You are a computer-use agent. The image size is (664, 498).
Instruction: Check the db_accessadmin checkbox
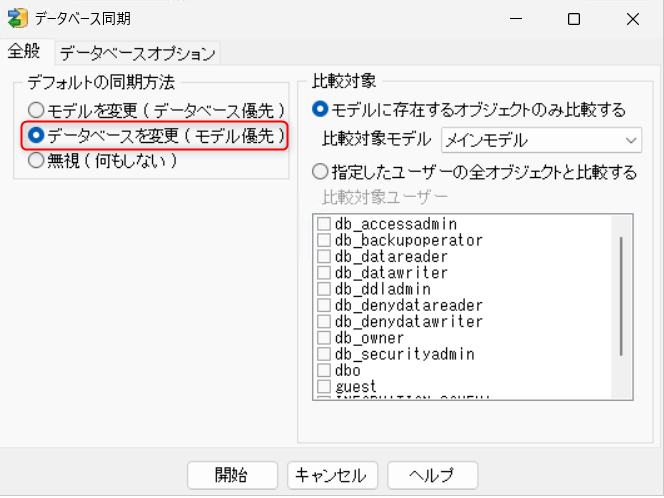pyautogui.click(x=324, y=225)
